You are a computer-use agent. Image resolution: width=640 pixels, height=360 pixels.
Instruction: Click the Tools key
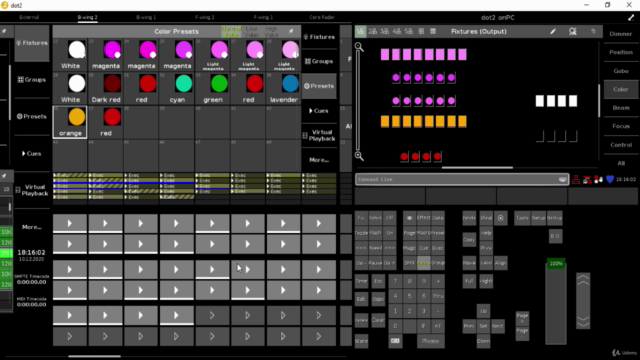522,218
